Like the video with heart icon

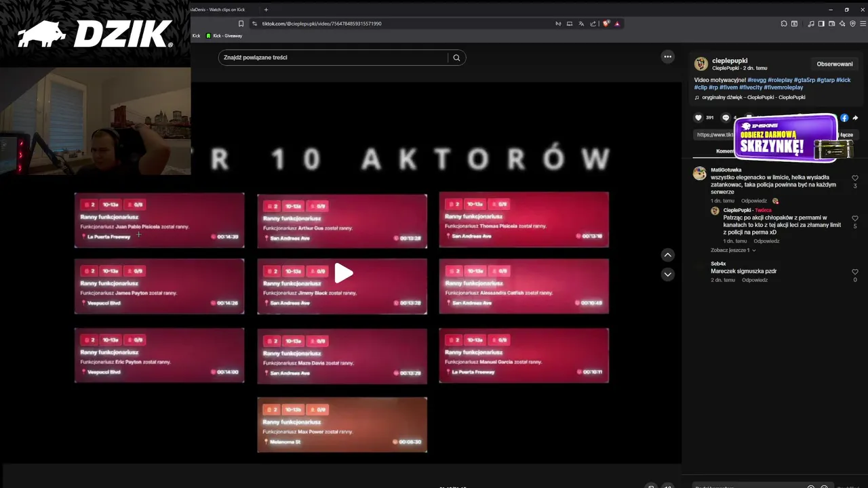[698, 117]
